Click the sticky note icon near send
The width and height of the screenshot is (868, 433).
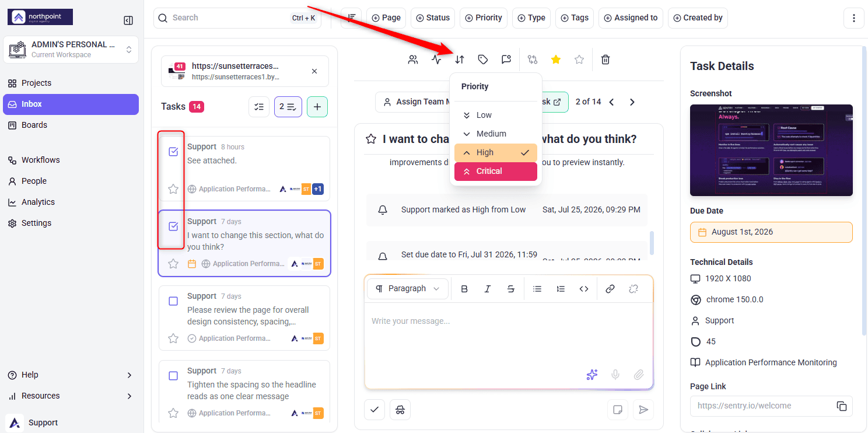617,410
